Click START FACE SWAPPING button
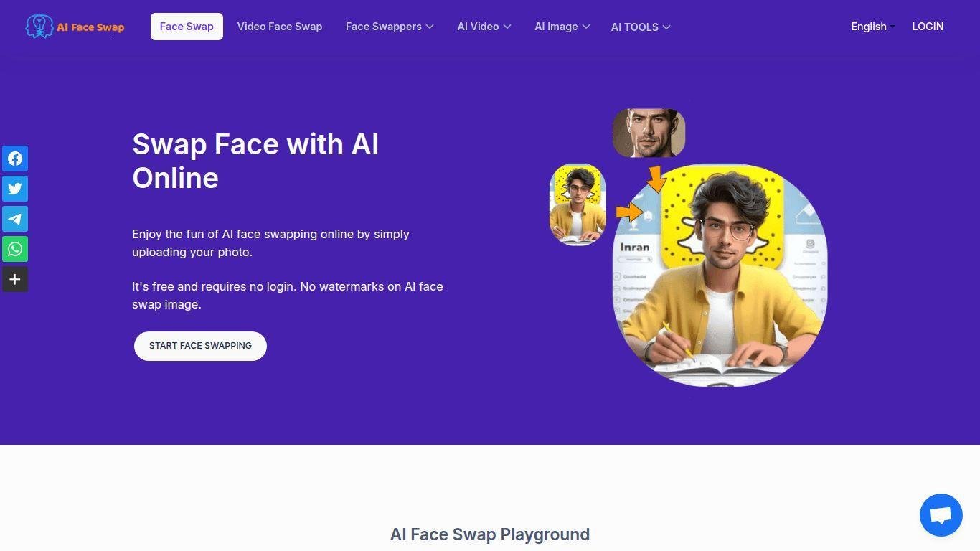The height and width of the screenshot is (551, 980). (200, 346)
